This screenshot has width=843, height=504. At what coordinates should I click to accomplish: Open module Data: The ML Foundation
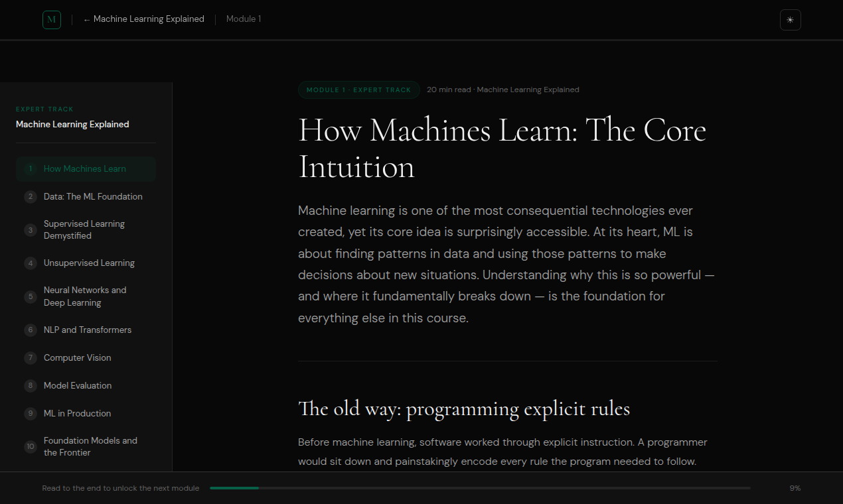click(86, 197)
